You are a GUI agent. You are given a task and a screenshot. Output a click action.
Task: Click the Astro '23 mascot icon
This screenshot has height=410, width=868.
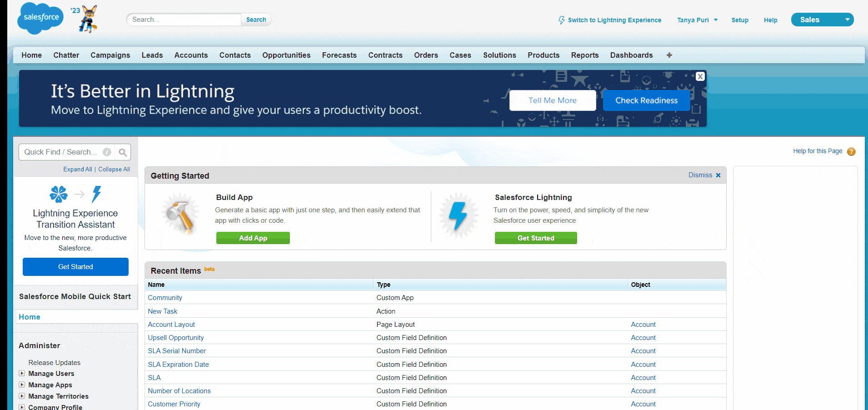click(86, 19)
